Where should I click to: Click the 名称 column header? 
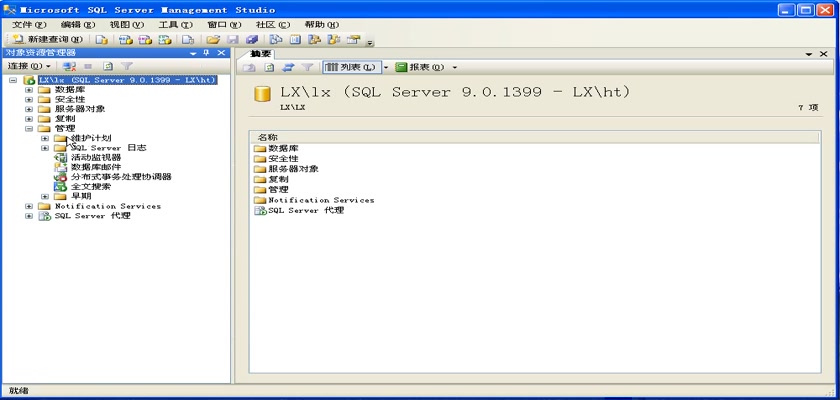pos(535,138)
